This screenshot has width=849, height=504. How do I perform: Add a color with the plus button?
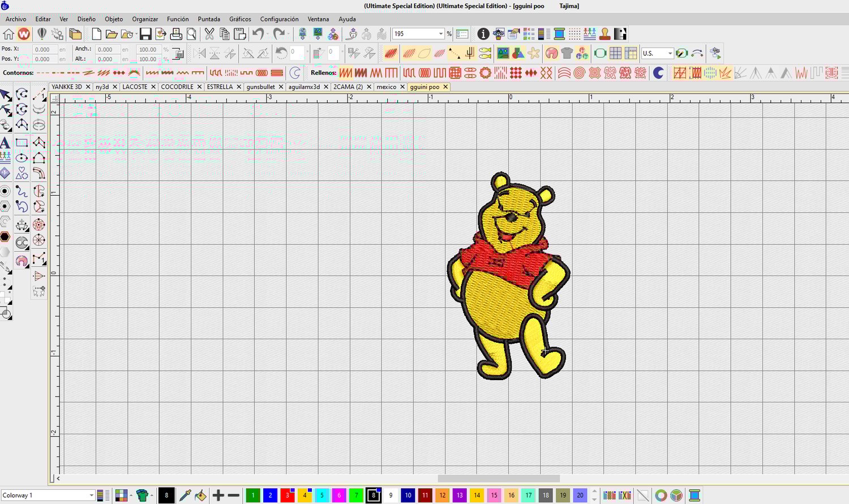218,496
